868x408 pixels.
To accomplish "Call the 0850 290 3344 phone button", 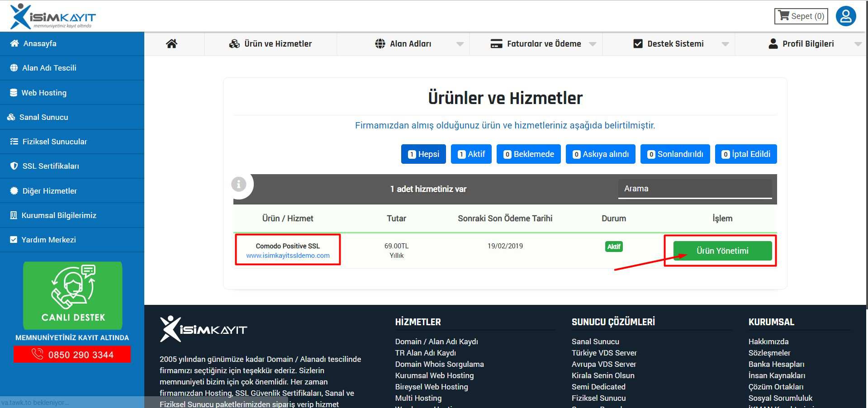I will [x=72, y=355].
